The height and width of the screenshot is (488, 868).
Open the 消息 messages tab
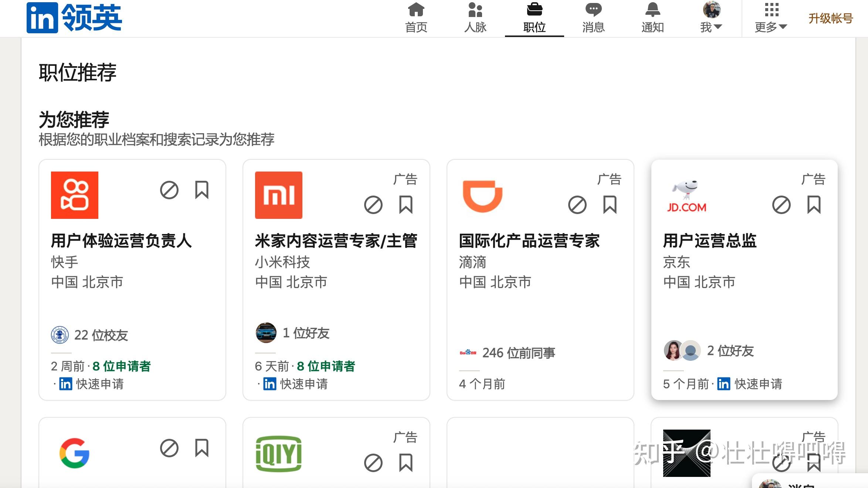594,18
